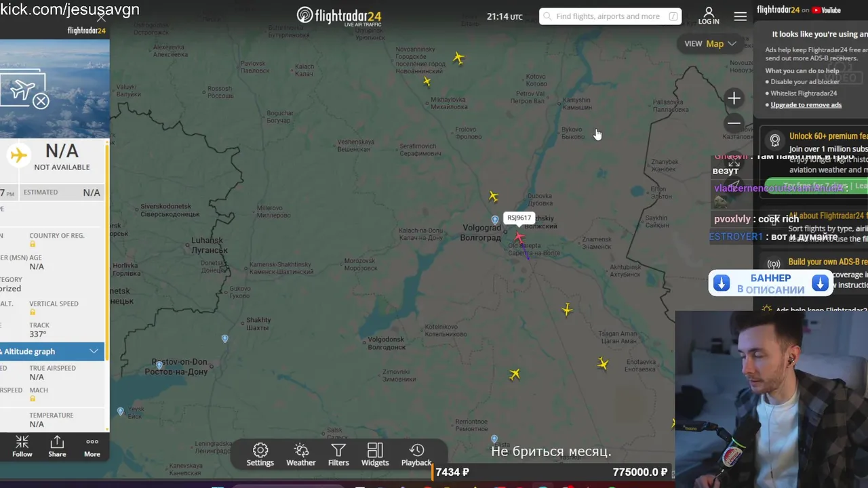This screenshot has height=488, width=868.
Task: Expand the VIEW Map dropdown
Action: coord(710,43)
